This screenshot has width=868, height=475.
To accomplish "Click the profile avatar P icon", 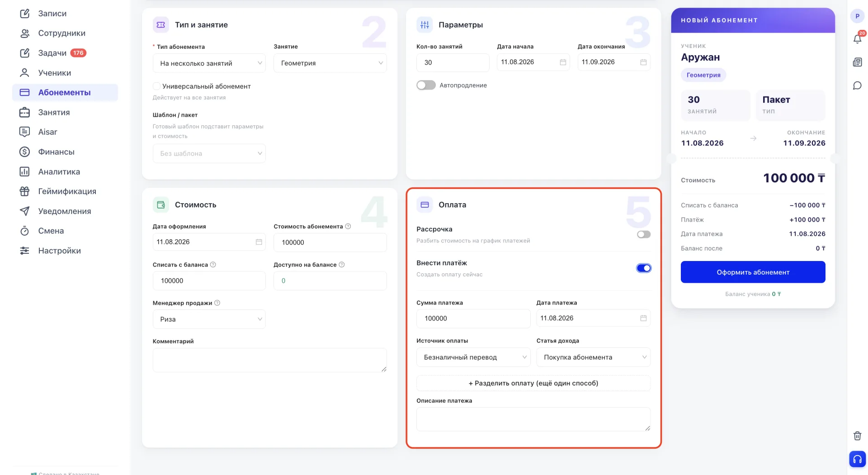I will (857, 16).
